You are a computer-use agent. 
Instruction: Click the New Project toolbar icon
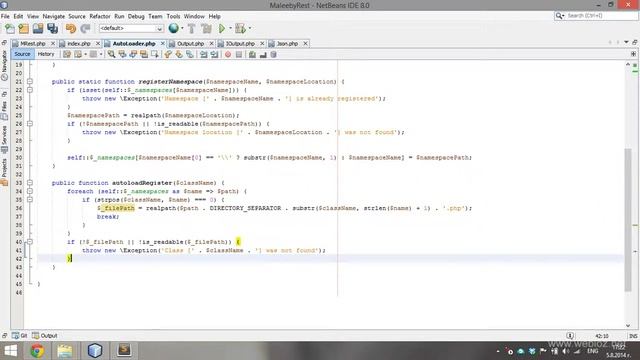click(24, 28)
